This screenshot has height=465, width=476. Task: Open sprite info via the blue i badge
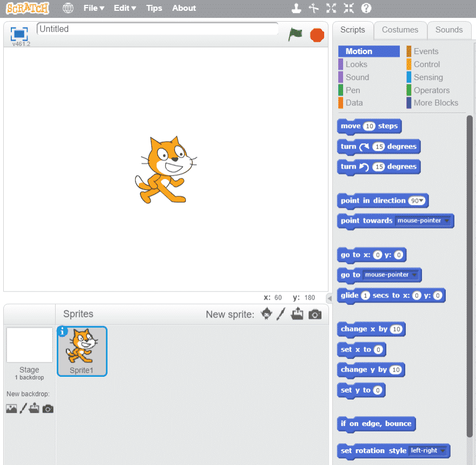[x=62, y=331]
